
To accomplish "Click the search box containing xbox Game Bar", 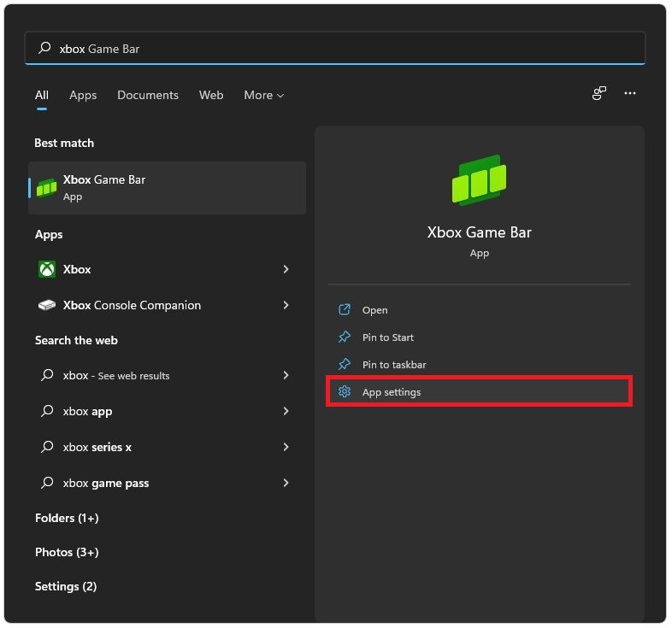I will click(335, 49).
